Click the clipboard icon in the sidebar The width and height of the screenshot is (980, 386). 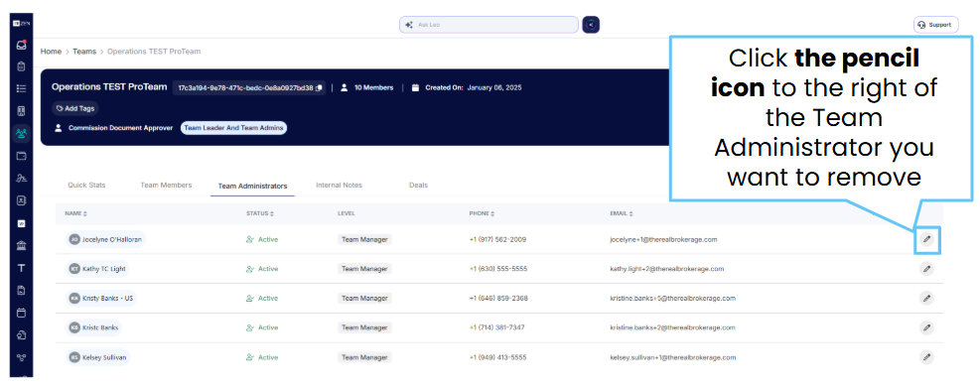click(21, 66)
